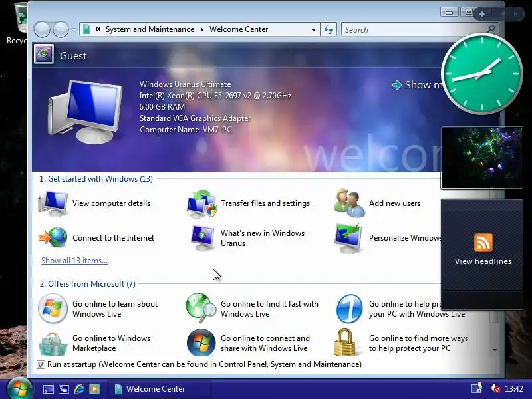Click the View headlines gadget text
The height and width of the screenshot is (399, 532).
click(483, 261)
